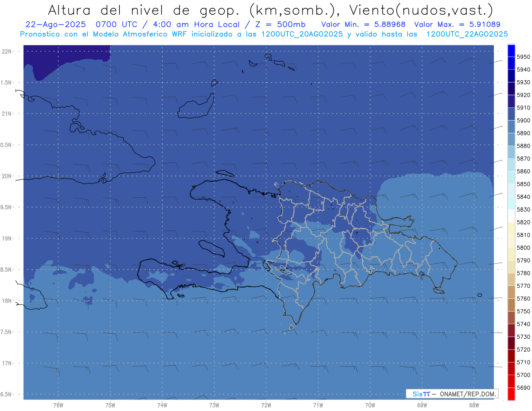Pick the bright blue swatch above 5950

click(511, 51)
